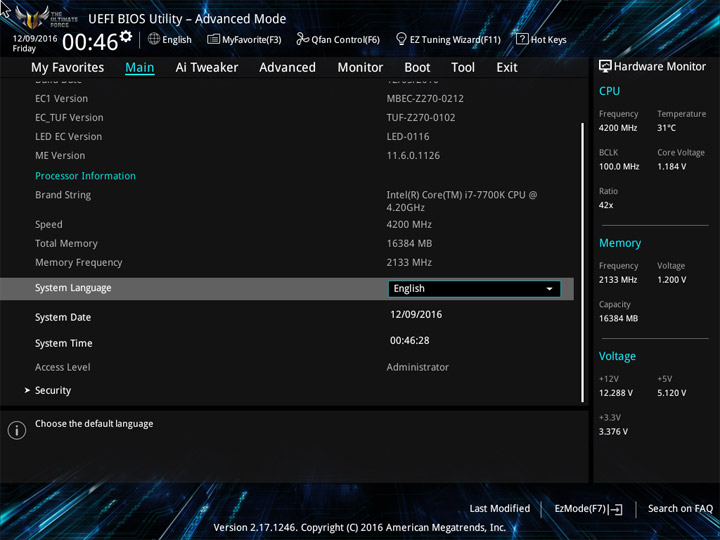The image size is (720, 540).
Task: Click the TUF-Z270-0102 value
Action: coord(421,118)
